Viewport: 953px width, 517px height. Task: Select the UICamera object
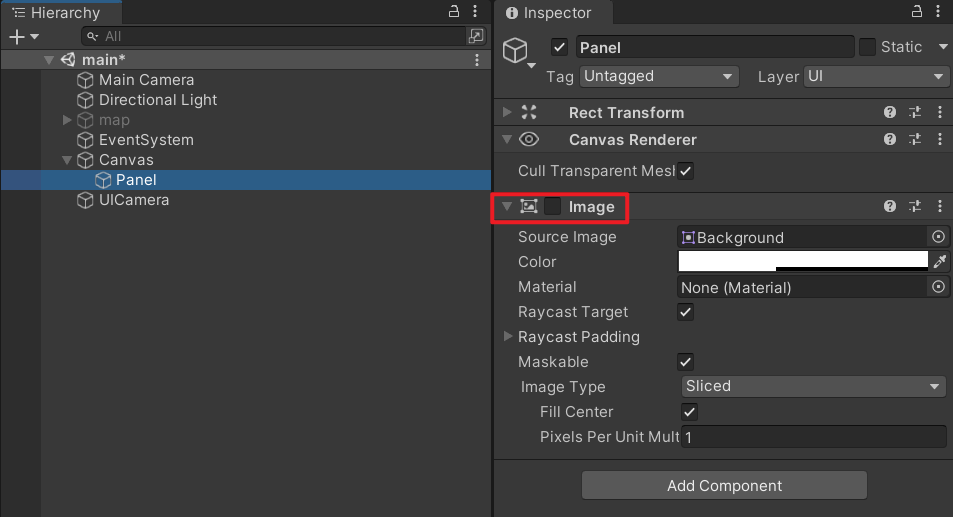134,200
